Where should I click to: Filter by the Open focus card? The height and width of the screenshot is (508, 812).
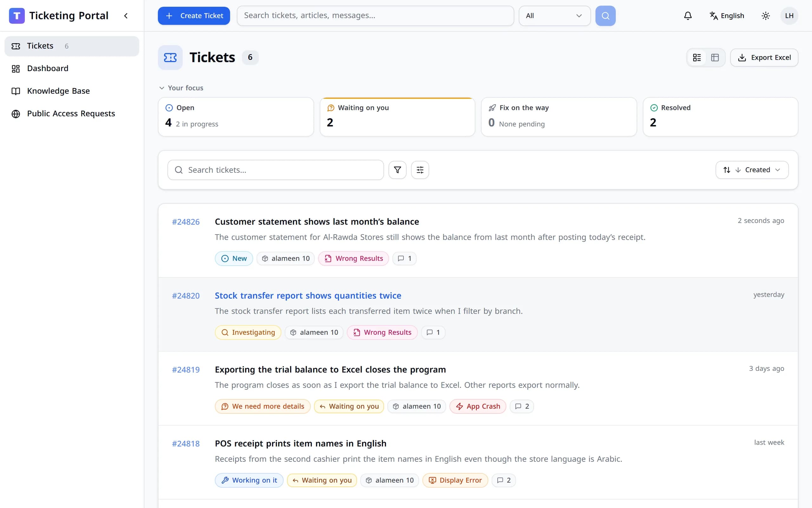[236, 117]
